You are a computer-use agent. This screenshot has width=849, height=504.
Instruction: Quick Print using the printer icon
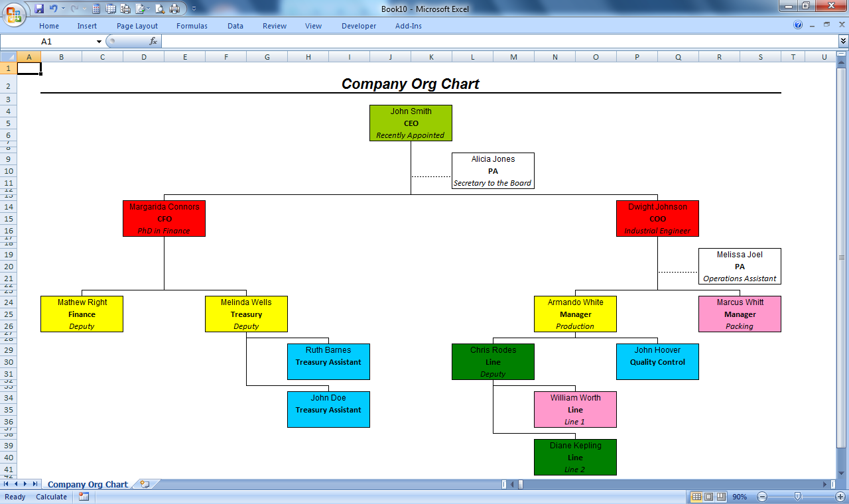tap(174, 9)
